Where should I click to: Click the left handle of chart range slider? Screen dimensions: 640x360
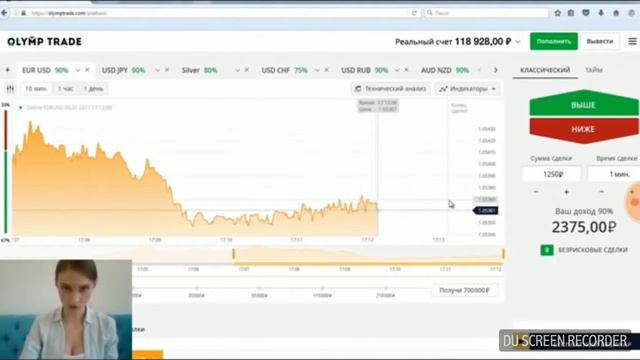pyautogui.click(x=233, y=254)
